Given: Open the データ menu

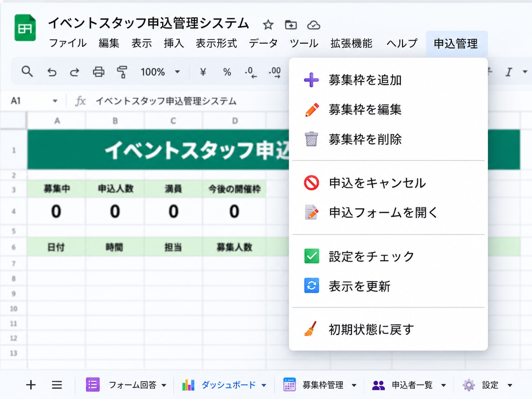Looking at the screenshot, I should pos(263,44).
